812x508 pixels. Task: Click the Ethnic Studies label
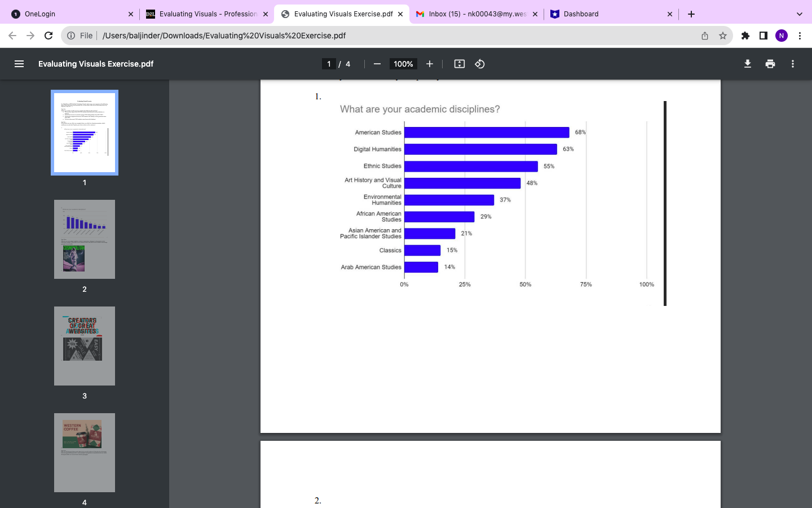click(x=382, y=167)
